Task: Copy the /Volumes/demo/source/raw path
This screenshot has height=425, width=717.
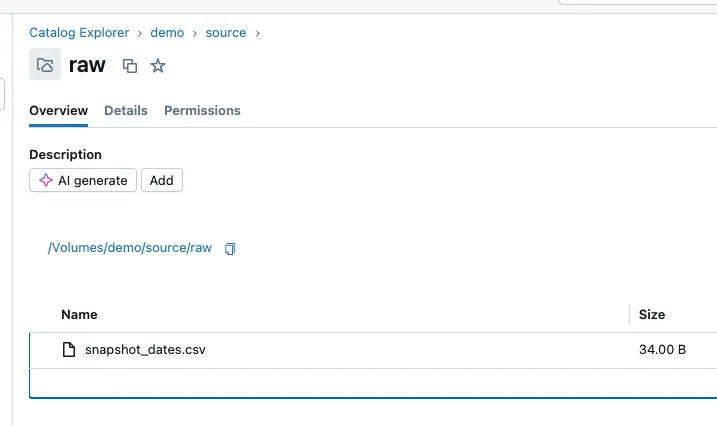Action: (230, 248)
